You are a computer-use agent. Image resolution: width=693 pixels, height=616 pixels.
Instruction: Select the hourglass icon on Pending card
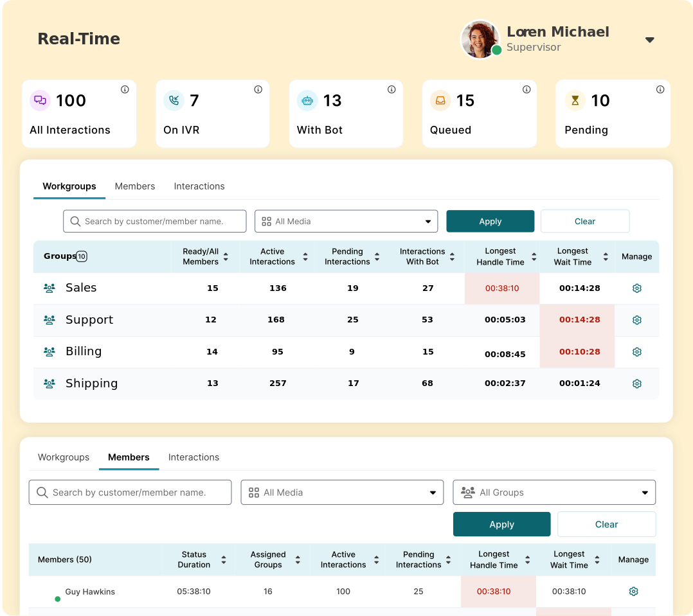coord(574,100)
